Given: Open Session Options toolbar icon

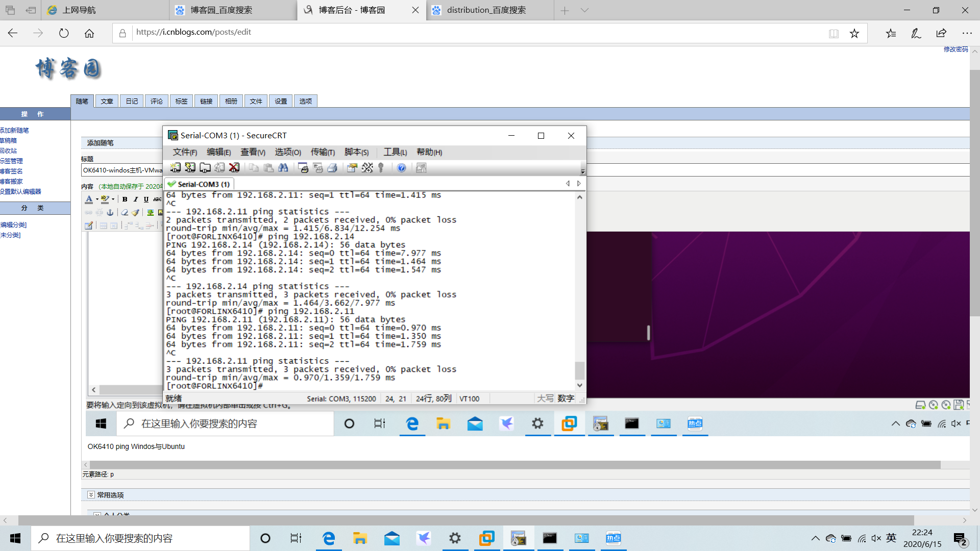Looking at the screenshot, I should (352, 168).
